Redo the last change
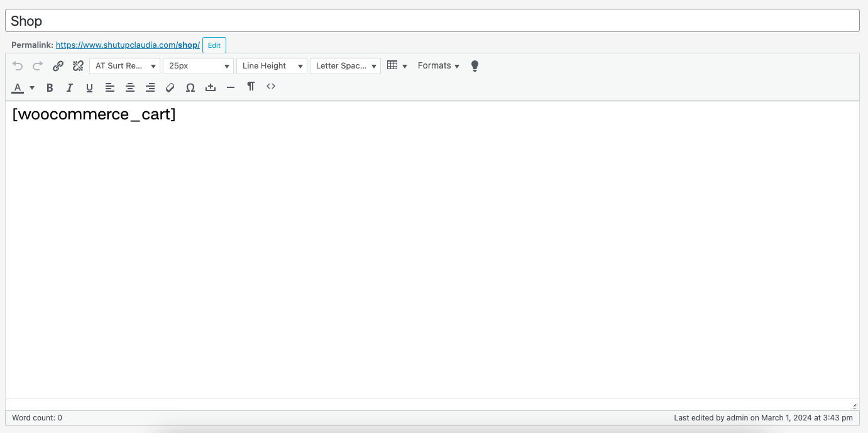 (38, 65)
